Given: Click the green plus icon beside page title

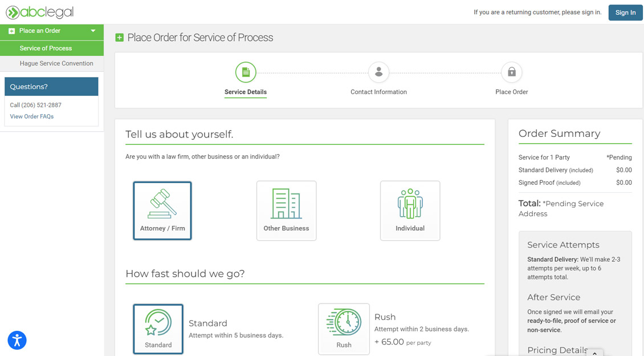Looking at the screenshot, I should [119, 38].
